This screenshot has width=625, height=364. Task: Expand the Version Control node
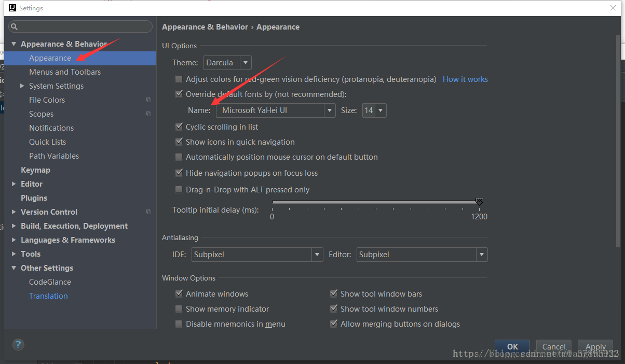point(14,212)
